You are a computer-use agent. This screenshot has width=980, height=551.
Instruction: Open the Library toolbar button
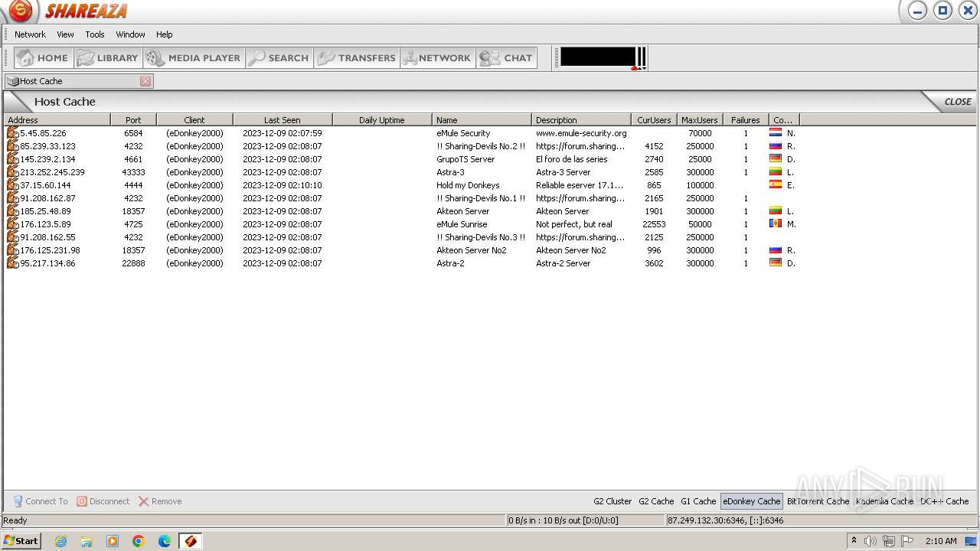108,57
